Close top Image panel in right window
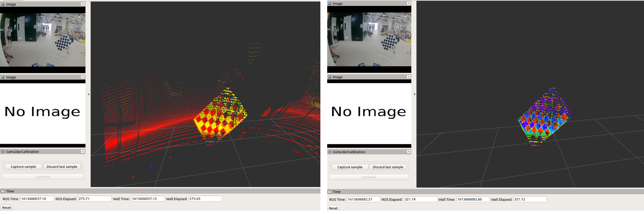Image resolution: width=644 pixels, height=214 pixels. pyautogui.click(x=408, y=3)
